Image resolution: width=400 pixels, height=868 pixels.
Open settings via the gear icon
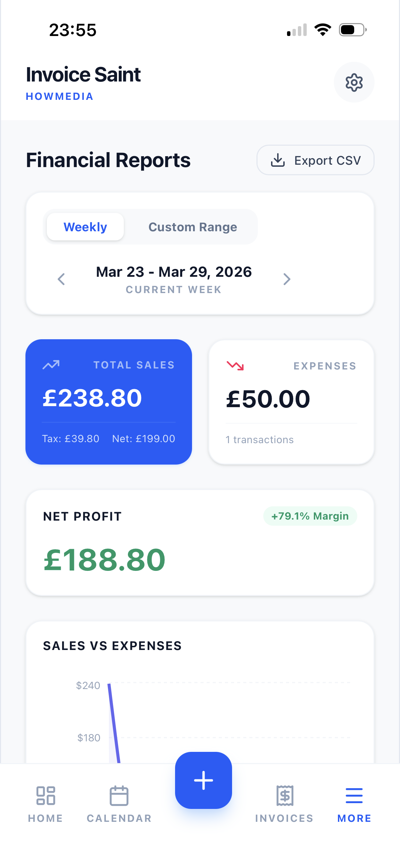point(354,83)
